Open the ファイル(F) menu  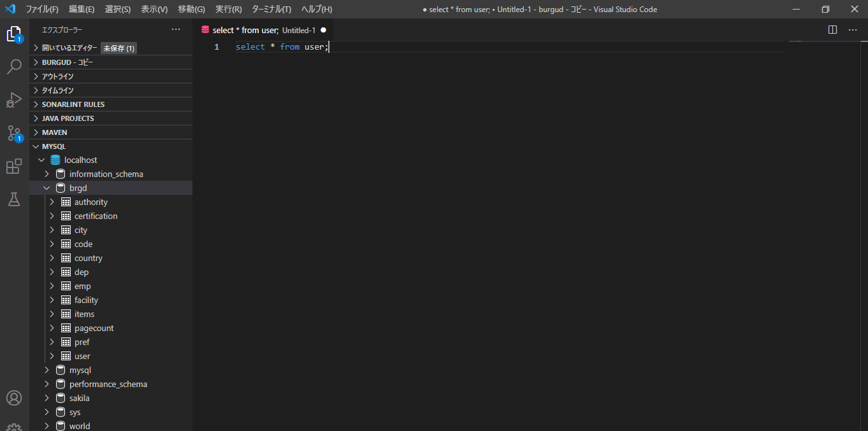click(42, 10)
